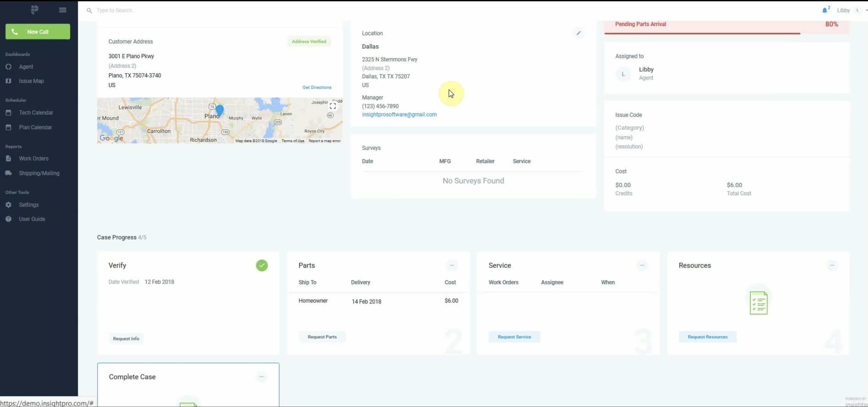Collapse the Service card

coord(642,265)
